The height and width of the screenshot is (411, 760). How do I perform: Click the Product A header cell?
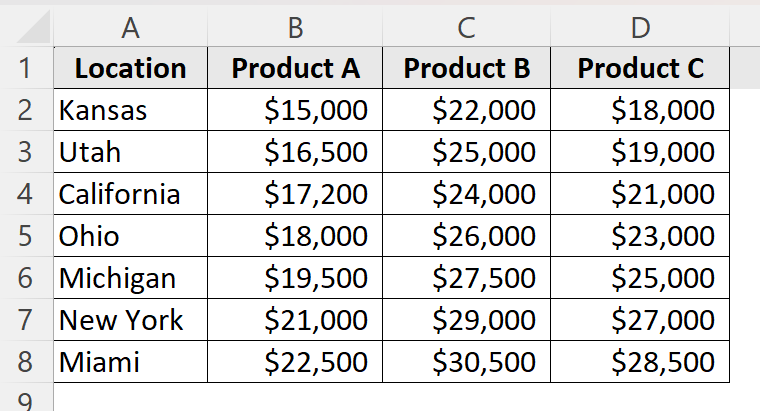coord(295,68)
